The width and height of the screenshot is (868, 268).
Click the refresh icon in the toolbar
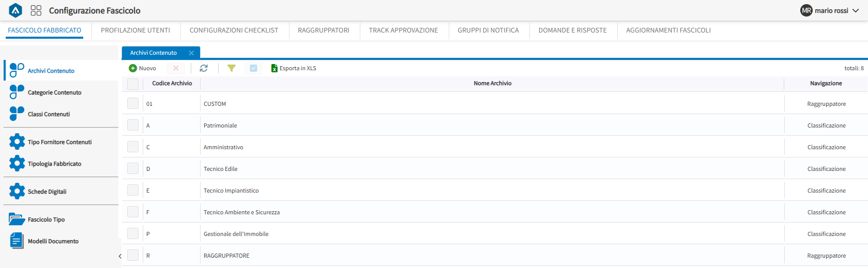pyautogui.click(x=204, y=68)
